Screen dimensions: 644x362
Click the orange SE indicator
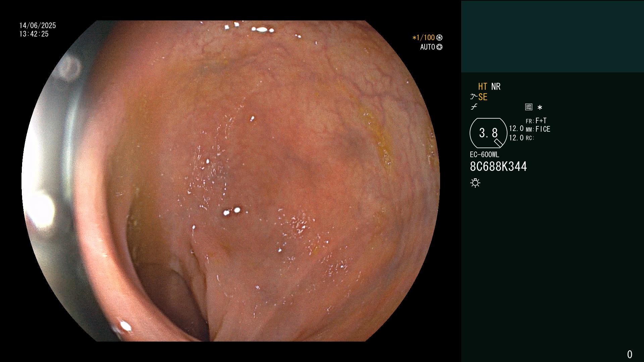point(483,97)
